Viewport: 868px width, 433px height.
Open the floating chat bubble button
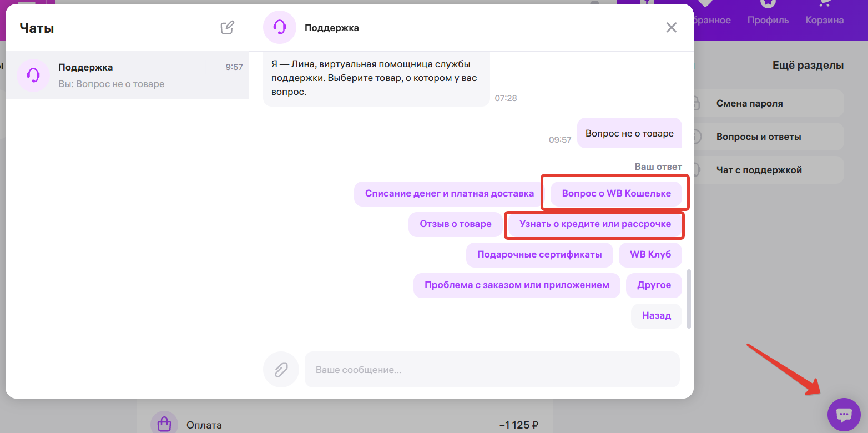click(x=844, y=415)
